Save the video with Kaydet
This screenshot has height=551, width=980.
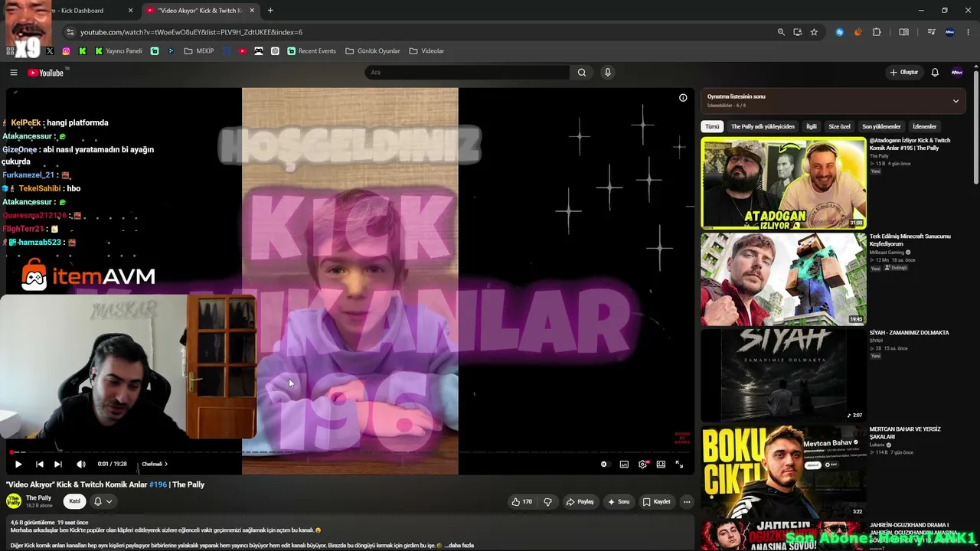(x=656, y=502)
